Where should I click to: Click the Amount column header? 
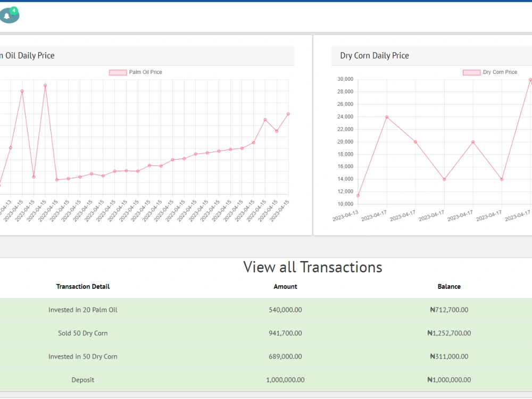pyautogui.click(x=285, y=287)
